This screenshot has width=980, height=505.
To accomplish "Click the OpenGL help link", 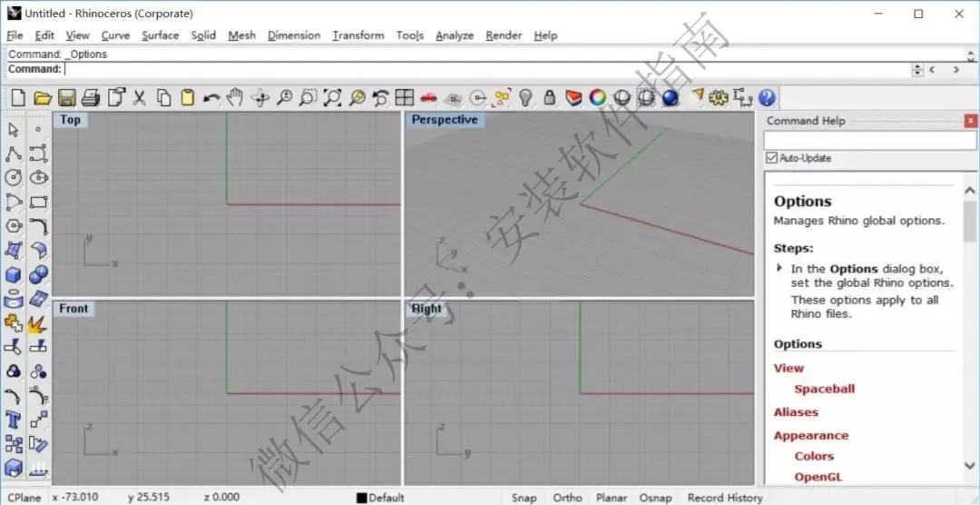I will 818,477.
